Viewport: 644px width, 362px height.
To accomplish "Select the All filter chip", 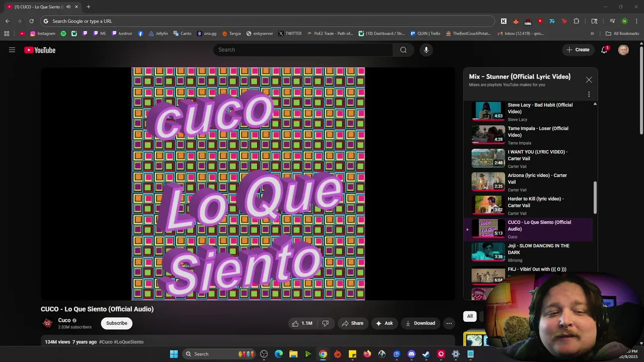I will click(470, 316).
